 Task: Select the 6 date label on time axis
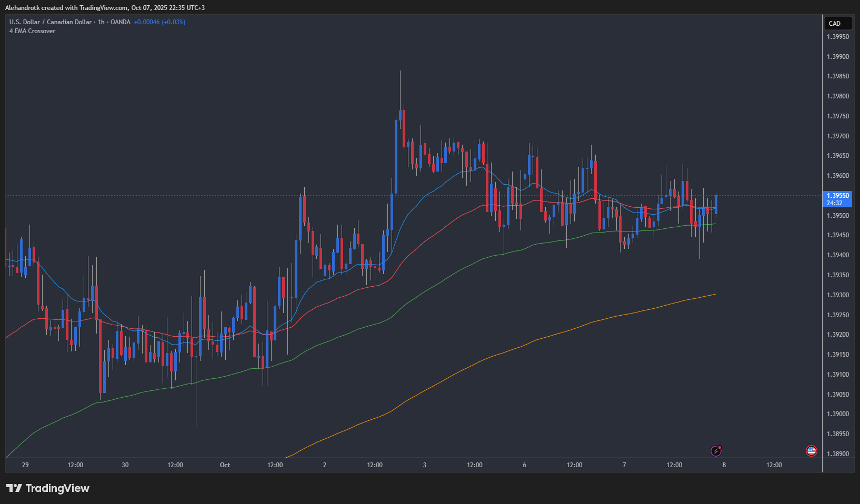coord(524,465)
